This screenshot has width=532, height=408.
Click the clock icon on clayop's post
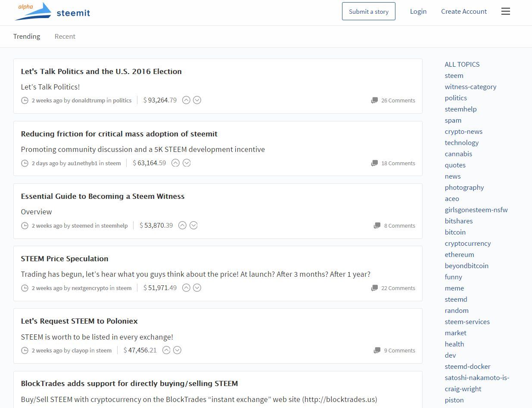[25, 351]
